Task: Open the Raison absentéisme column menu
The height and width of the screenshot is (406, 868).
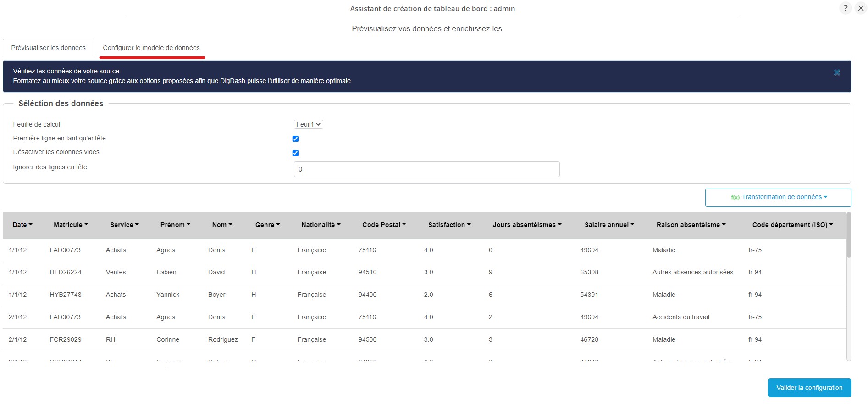Action: point(691,225)
